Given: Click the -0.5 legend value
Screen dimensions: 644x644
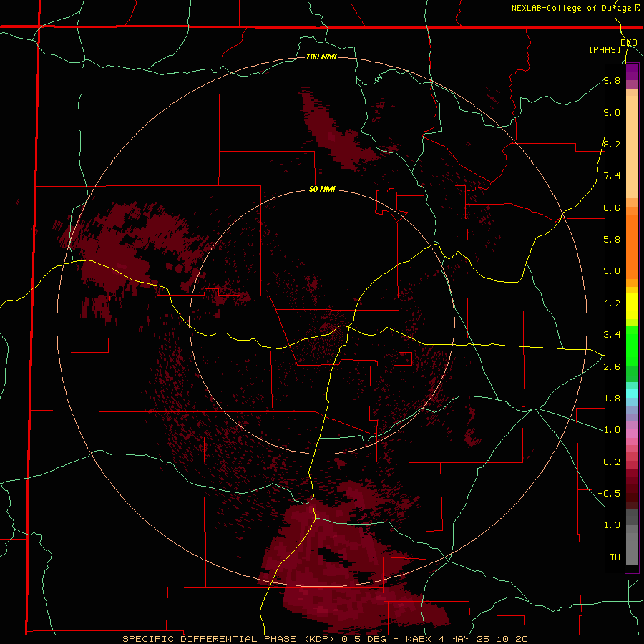Looking at the screenshot, I should 609,494.
